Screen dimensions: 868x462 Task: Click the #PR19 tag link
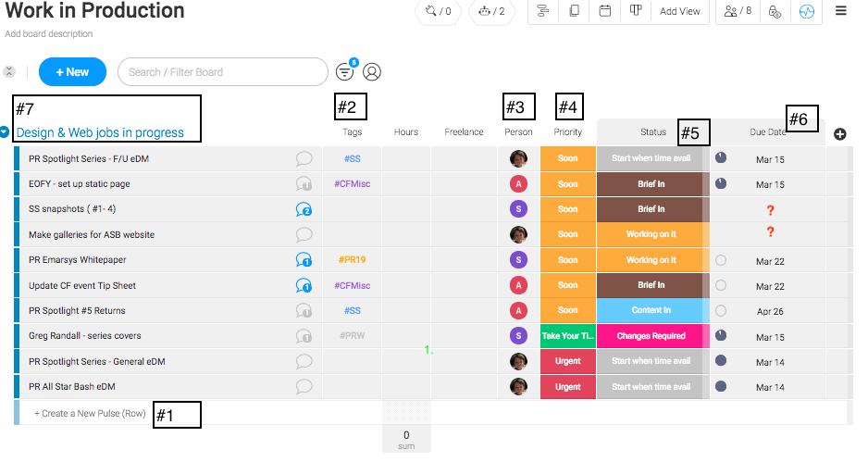352,260
